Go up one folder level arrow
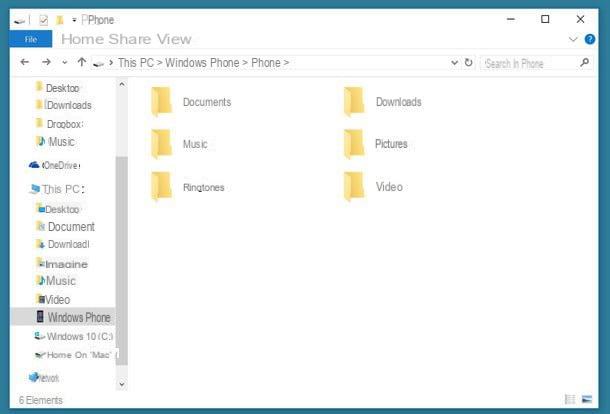Image resolution: width=610 pixels, height=414 pixels. [82, 62]
